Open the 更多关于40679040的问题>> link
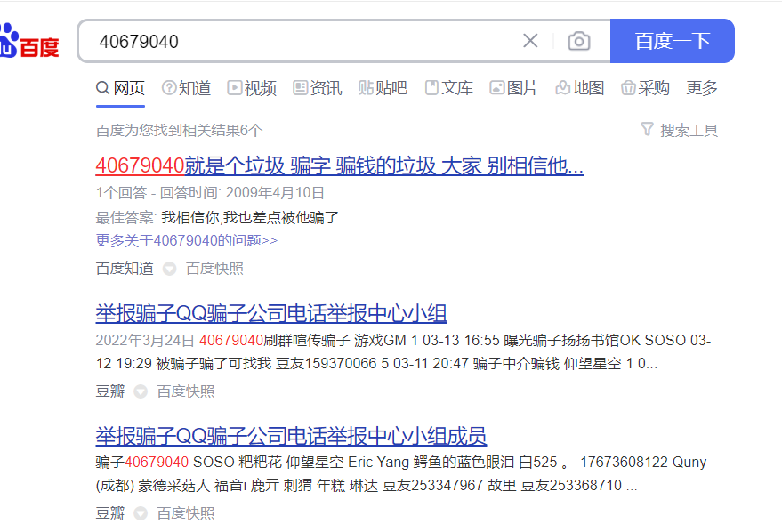Image resolution: width=782 pixels, height=532 pixels. click(187, 241)
